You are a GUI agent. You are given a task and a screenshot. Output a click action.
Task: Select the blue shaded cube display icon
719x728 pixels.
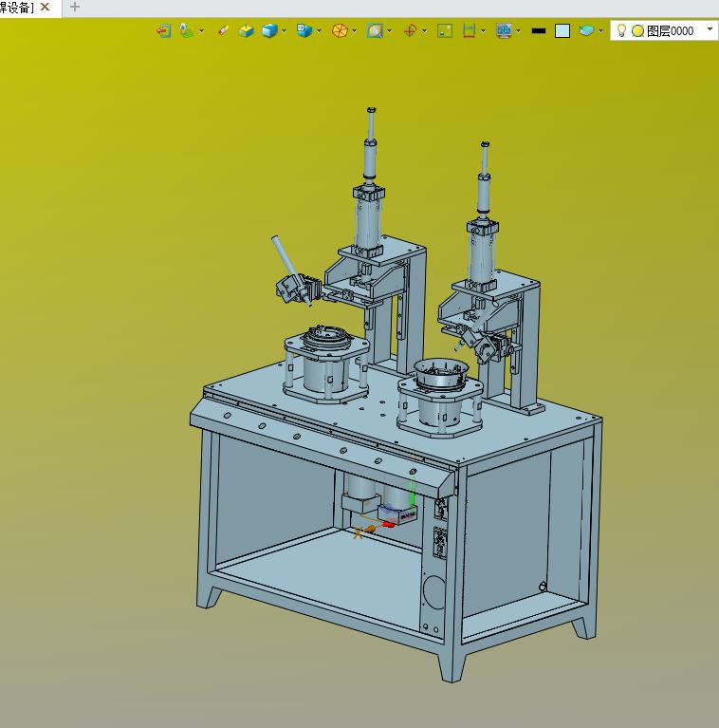coord(269,30)
